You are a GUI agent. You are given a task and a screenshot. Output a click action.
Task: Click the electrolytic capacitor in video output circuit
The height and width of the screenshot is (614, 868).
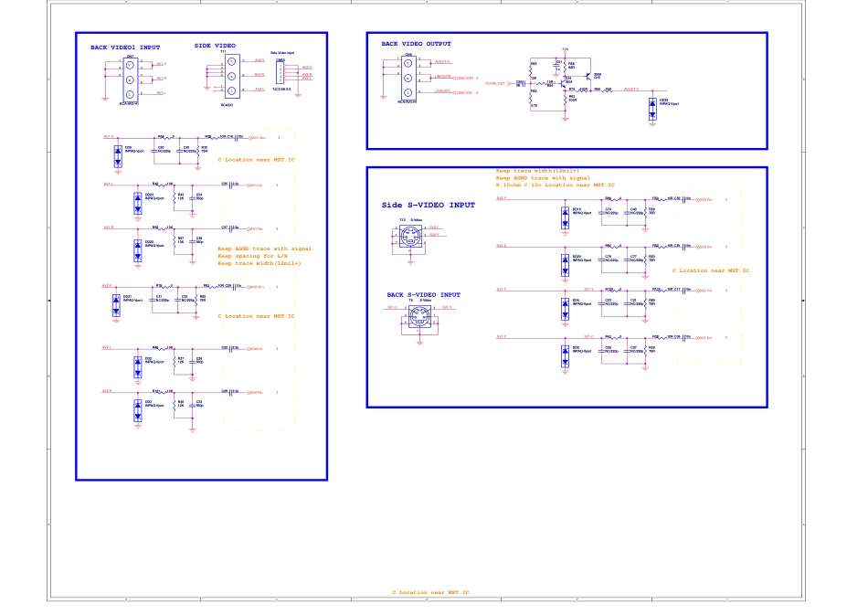coord(558,64)
